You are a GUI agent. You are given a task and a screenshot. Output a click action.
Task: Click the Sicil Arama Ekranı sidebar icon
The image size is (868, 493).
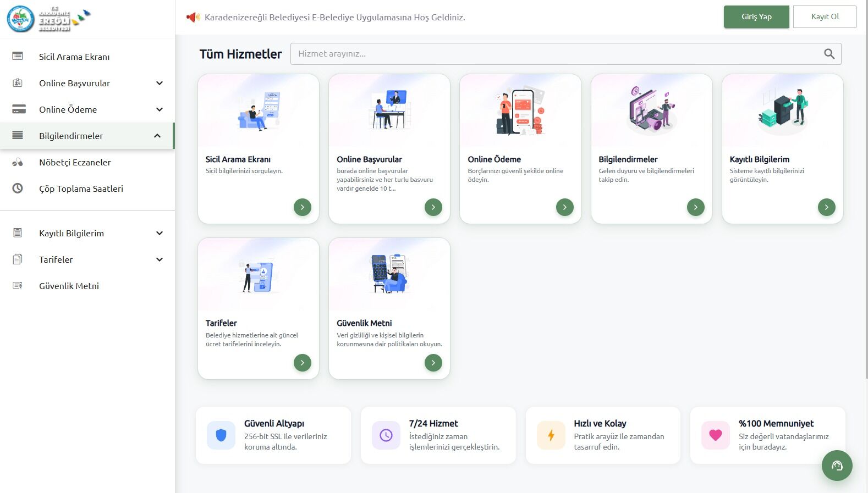tap(18, 56)
